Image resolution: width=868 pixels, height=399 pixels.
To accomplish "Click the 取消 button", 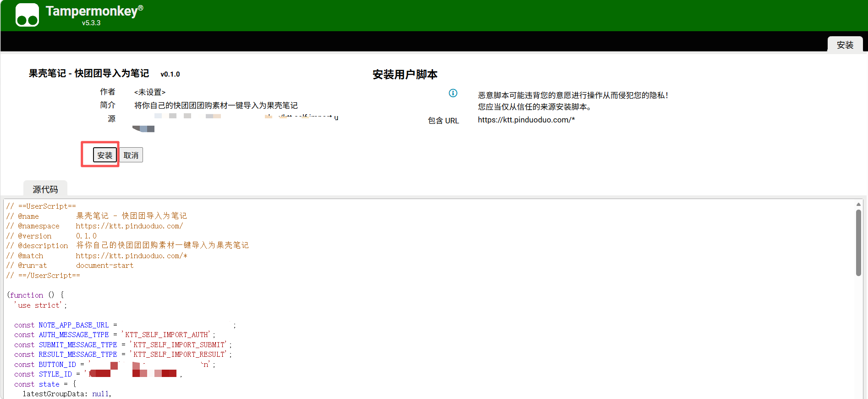I will click(x=131, y=155).
